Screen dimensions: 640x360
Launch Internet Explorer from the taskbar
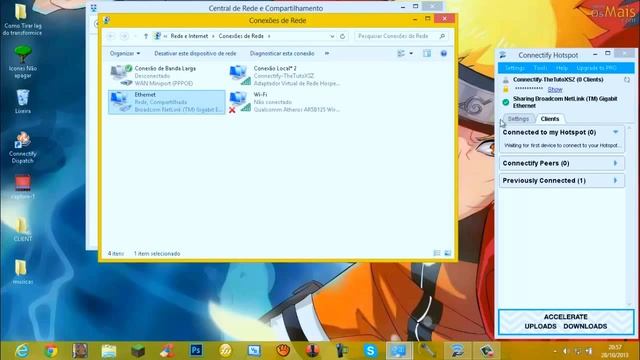22,351
